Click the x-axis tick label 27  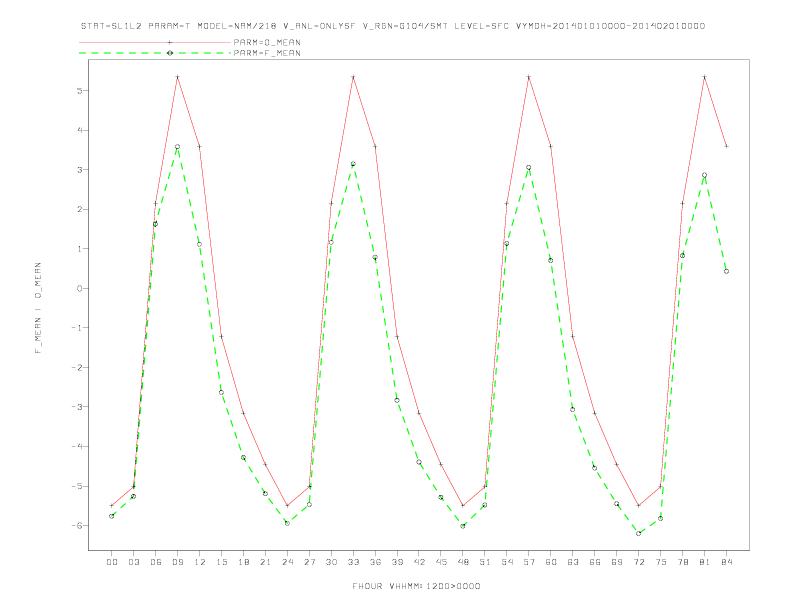pos(309,562)
